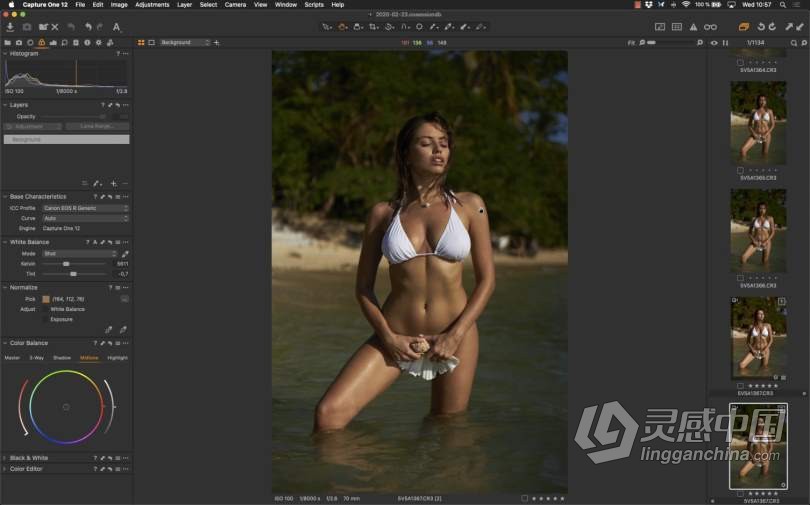Switch Color Balance to the Shadow tab
The height and width of the screenshot is (505, 810).
pyautogui.click(x=62, y=358)
